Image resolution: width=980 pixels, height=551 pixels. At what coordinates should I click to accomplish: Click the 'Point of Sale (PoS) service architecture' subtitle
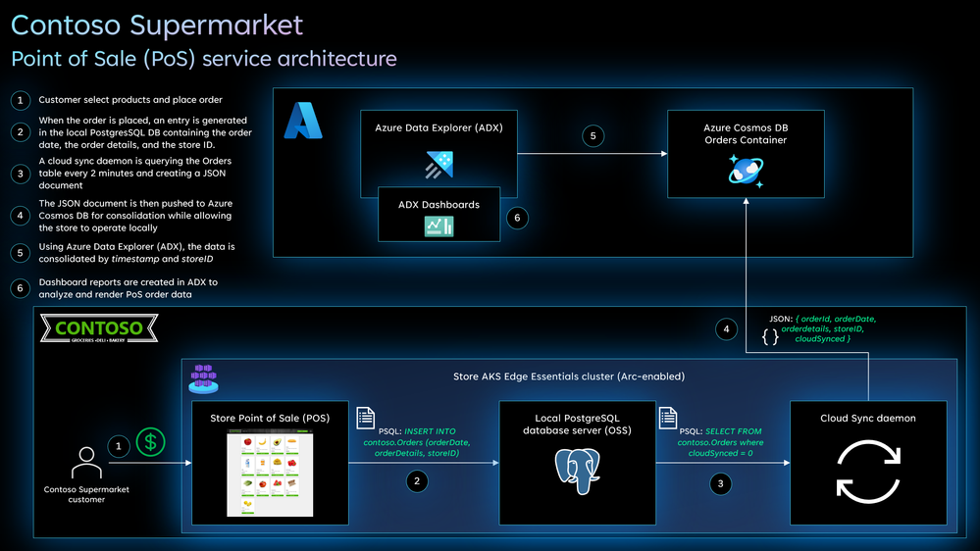[204, 58]
